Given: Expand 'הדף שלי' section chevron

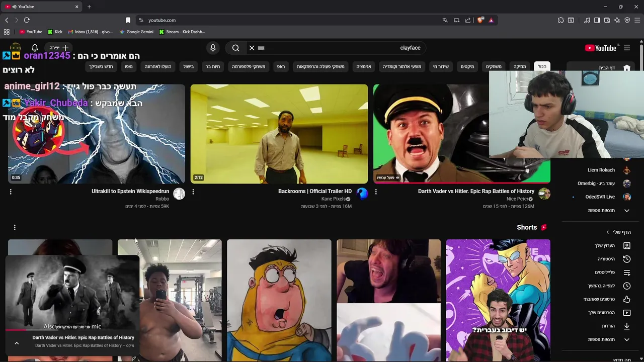Looking at the screenshot, I should (608, 232).
